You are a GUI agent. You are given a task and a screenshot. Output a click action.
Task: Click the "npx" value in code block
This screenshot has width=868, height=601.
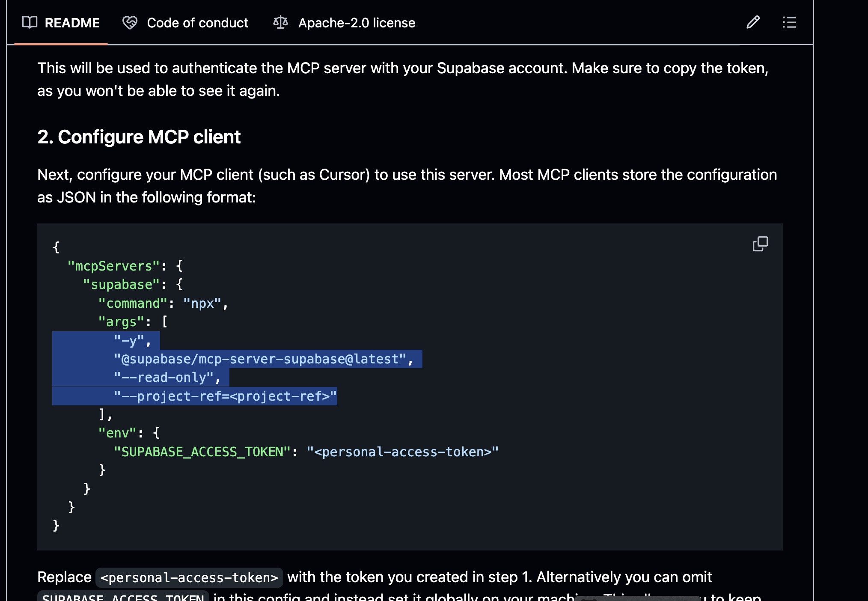(202, 303)
